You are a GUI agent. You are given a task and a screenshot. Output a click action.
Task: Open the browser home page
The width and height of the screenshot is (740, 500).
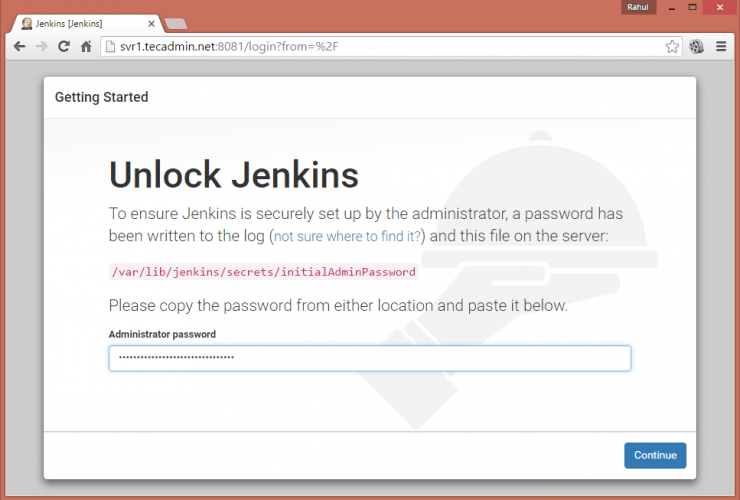point(86,46)
